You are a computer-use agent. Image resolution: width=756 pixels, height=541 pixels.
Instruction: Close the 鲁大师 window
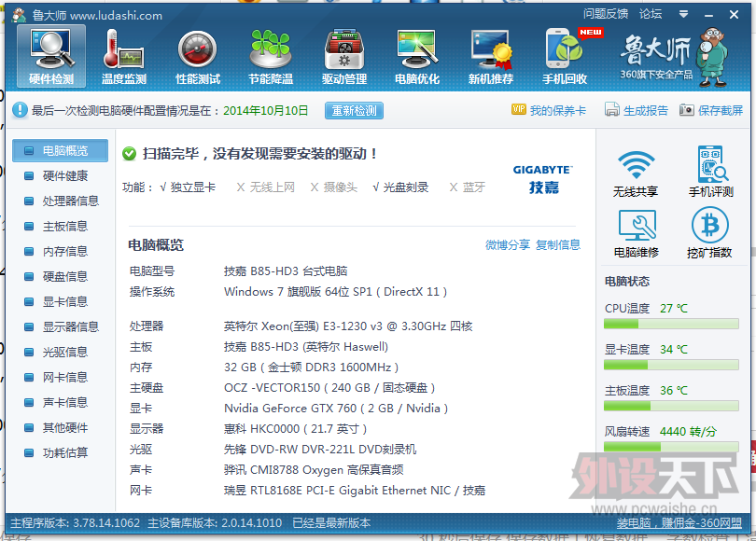click(x=734, y=15)
